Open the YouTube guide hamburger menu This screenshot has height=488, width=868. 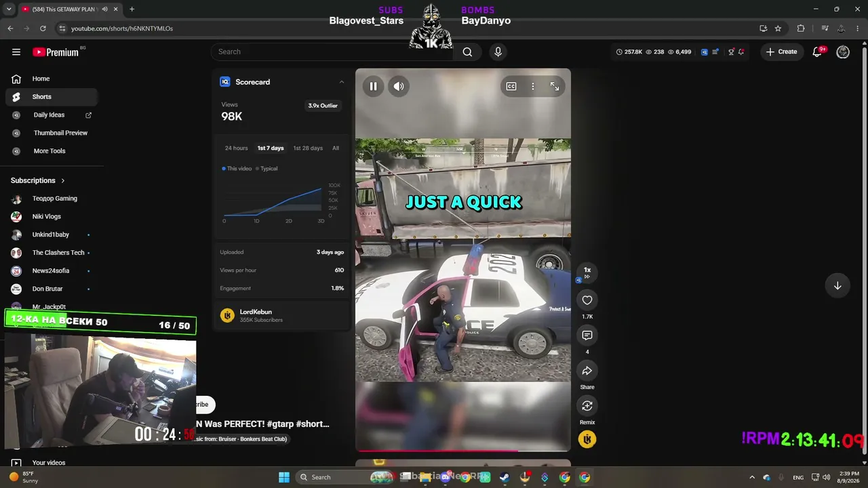click(x=16, y=52)
